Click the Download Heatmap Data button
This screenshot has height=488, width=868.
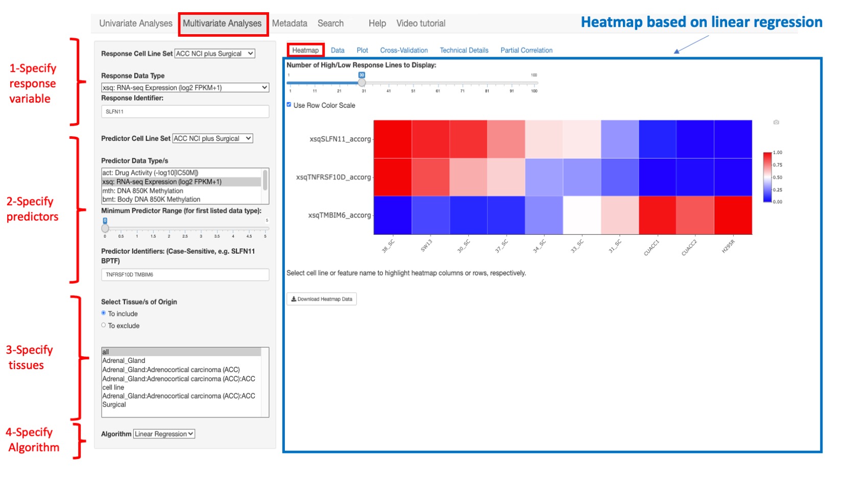pos(321,299)
